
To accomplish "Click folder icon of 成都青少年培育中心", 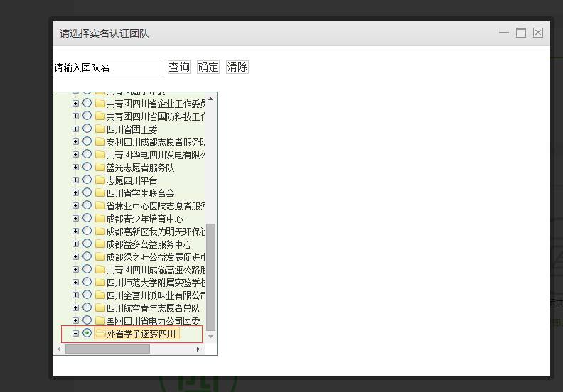I will [100, 219].
